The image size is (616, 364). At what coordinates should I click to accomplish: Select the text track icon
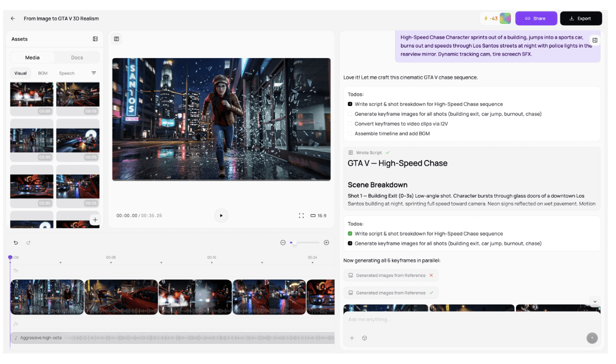tap(16, 271)
